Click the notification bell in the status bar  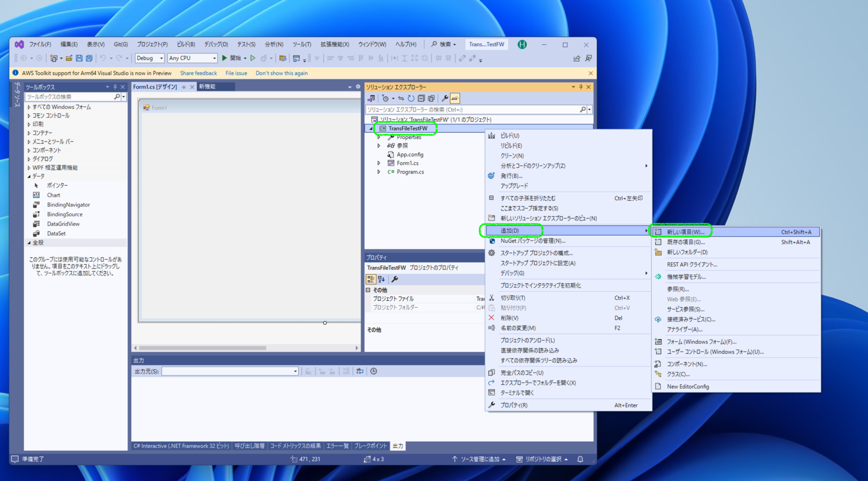(580, 459)
